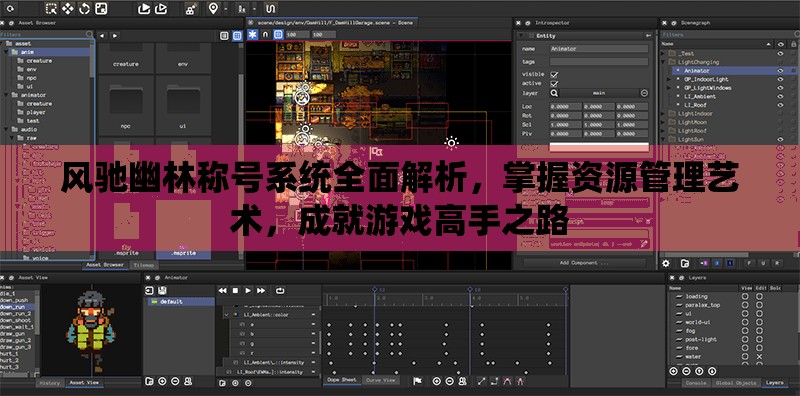Screen dimensions: 800x396
Task: Select the marquee selection tool in top toolbar
Action: [x=51, y=8]
